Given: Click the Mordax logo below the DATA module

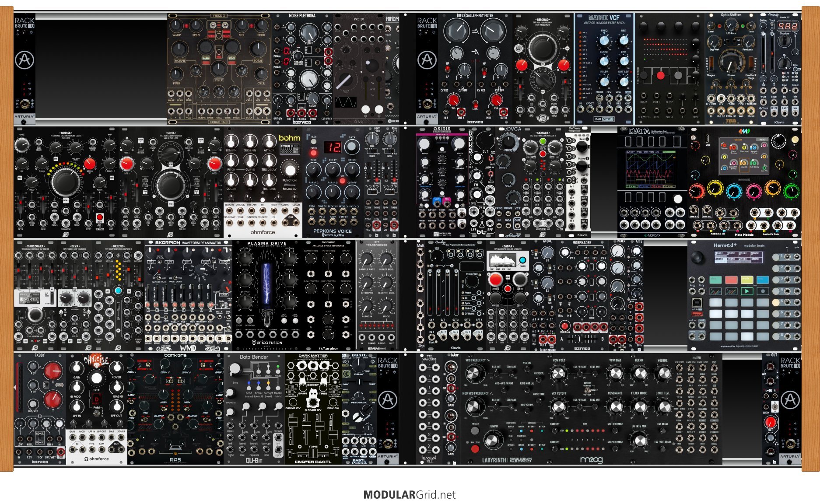Looking at the screenshot, I should (x=653, y=235).
